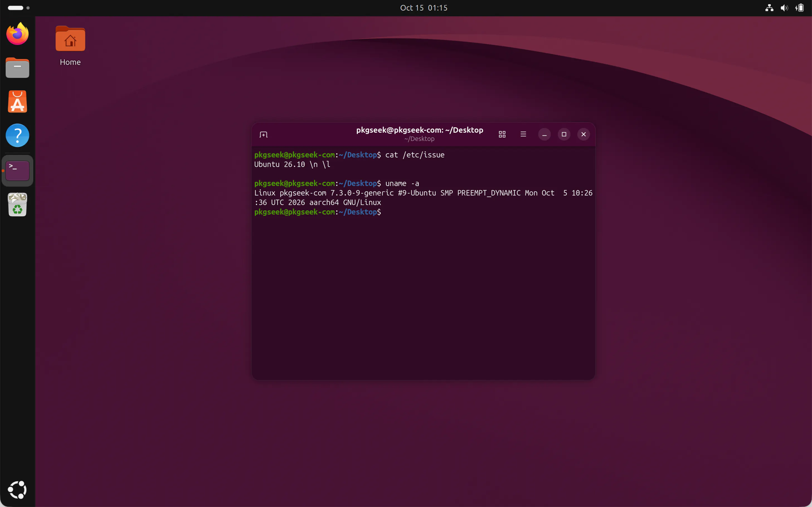
Task: Click the workspace indicator pill at top-left
Action: tap(15, 8)
